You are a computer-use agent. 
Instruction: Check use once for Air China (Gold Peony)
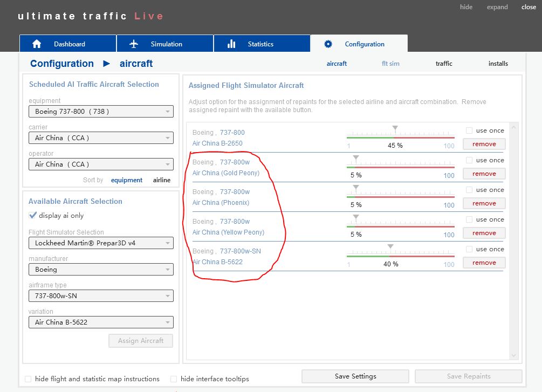pos(469,160)
